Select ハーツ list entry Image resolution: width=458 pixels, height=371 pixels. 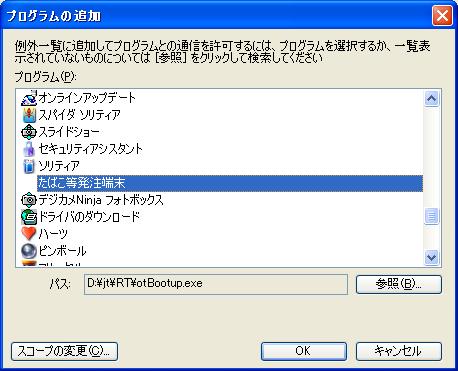(x=53, y=234)
